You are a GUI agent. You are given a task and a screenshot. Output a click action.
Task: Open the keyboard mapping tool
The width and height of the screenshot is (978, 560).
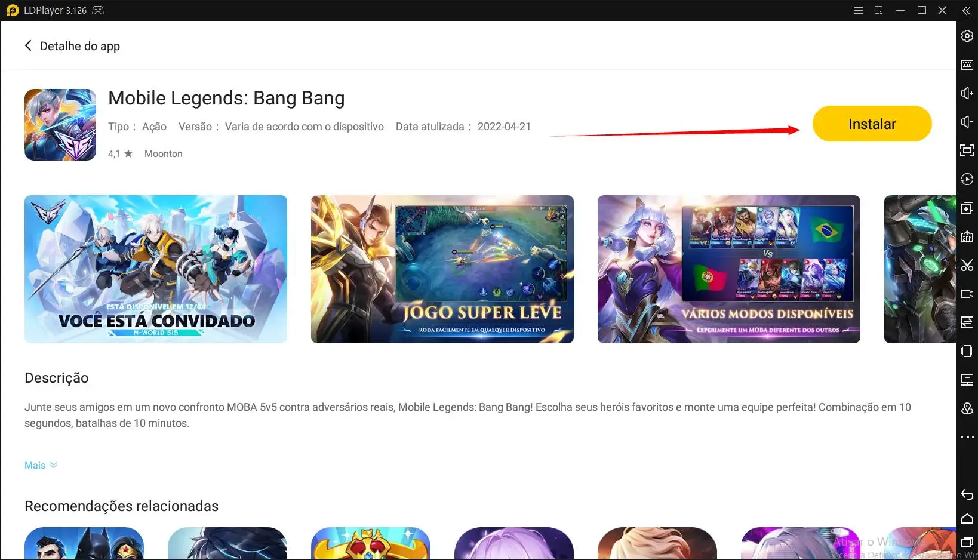pos(967,64)
